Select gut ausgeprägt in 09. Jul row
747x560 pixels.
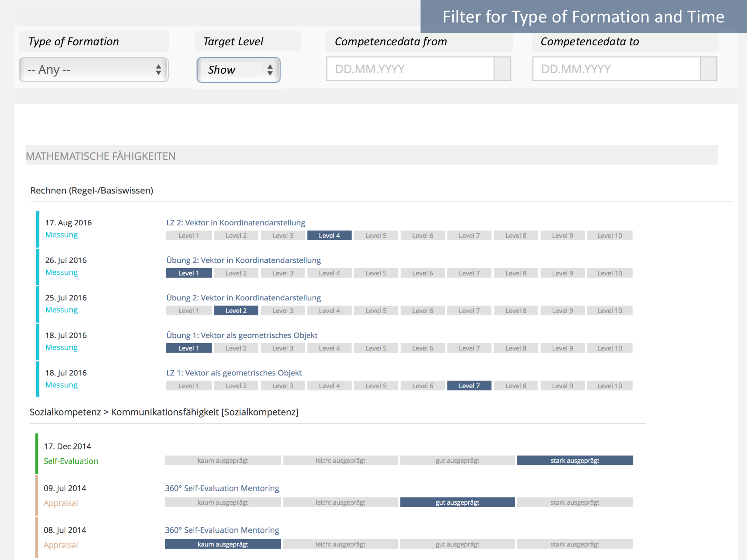[457, 503]
